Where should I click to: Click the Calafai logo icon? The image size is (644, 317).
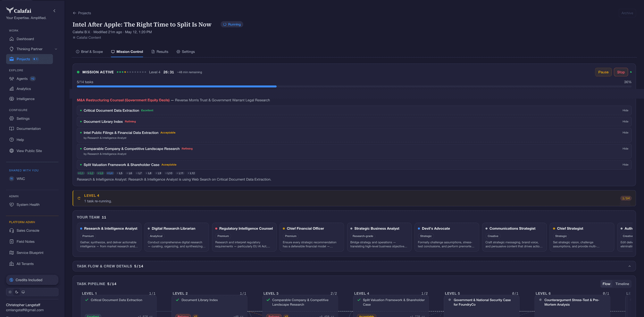pyautogui.click(x=10, y=10)
